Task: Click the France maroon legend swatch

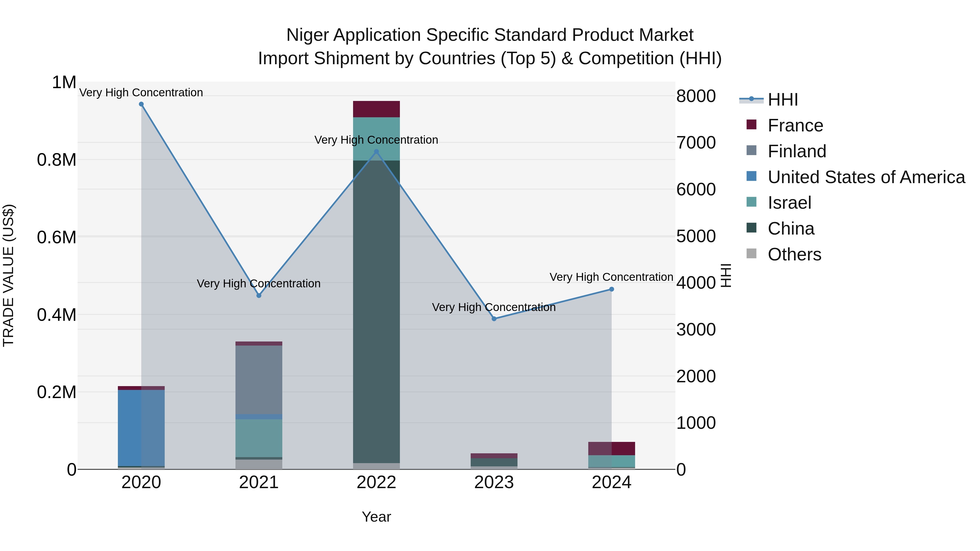Action: (751, 124)
